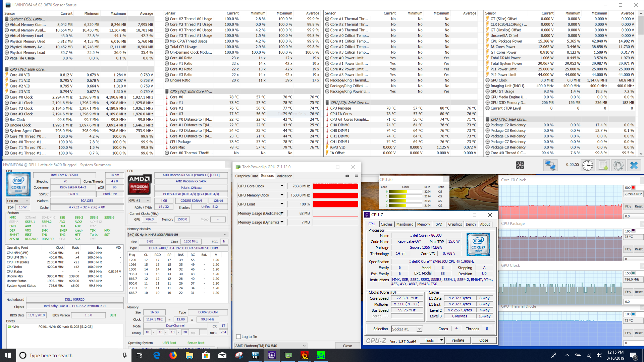Switch to GPU-Z Graphics Card tab

[247, 176]
